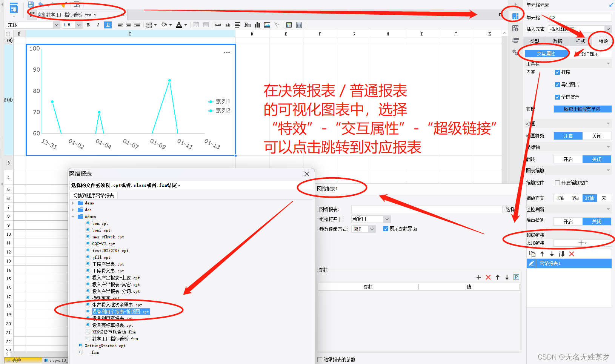615x364 pixels.
Task: Toggle bold formatting
Action: (x=88, y=25)
